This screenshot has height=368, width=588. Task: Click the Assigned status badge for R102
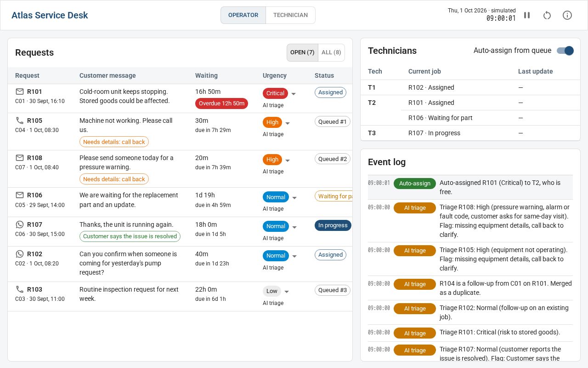pos(330,255)
